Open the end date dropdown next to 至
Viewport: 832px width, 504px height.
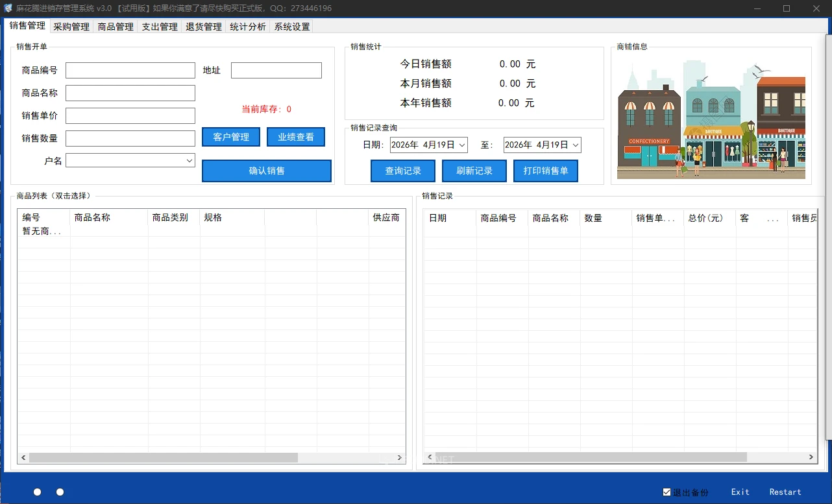click(x=576, y=145)
